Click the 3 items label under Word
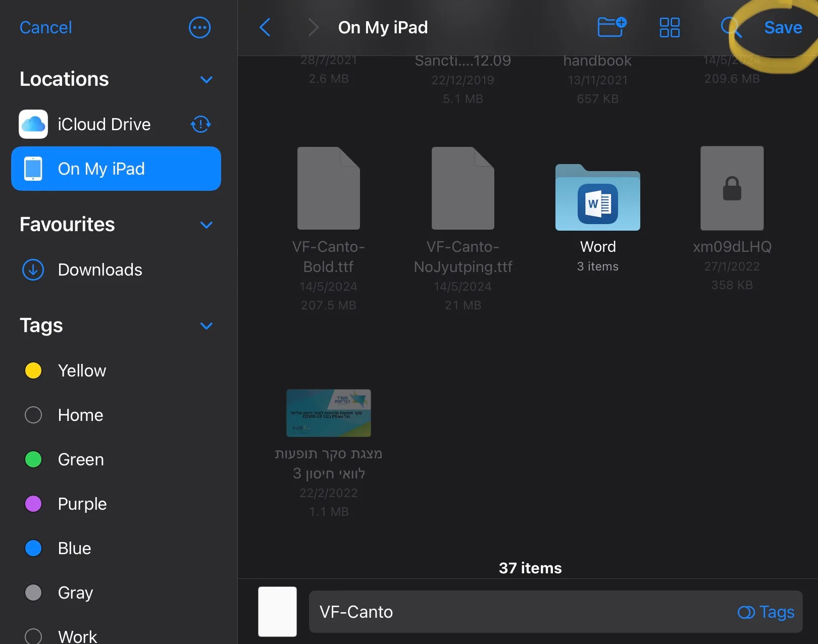 coord(598,266)
